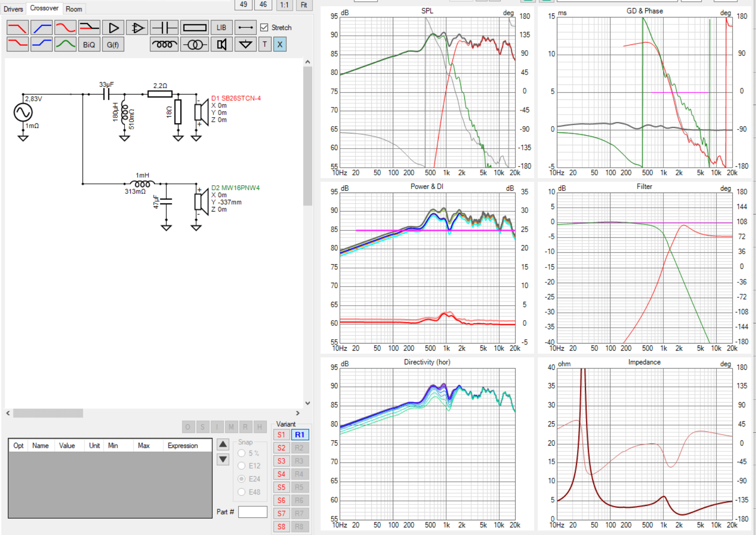Click the vertical scrollbar thumb beside the schematic
756x535 pixels.
click(x=308, y=136)
